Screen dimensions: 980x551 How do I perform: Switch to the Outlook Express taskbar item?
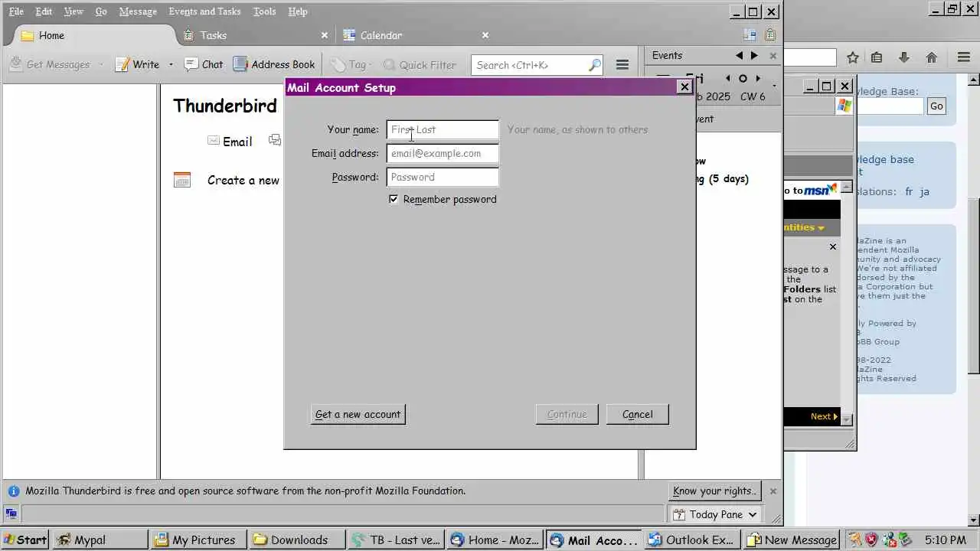(692, 540)
